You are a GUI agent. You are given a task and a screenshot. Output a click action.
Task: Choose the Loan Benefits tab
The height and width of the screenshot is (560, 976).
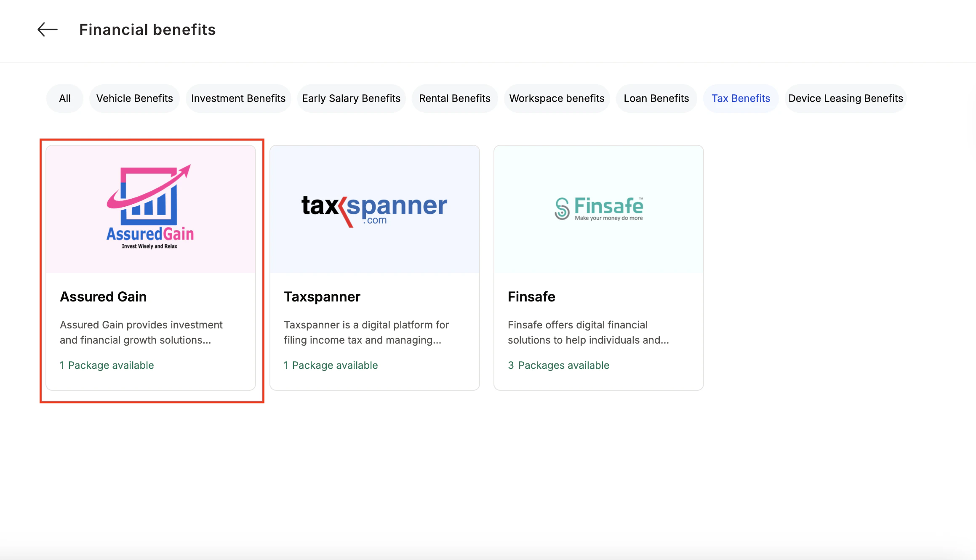click(656, 99)
